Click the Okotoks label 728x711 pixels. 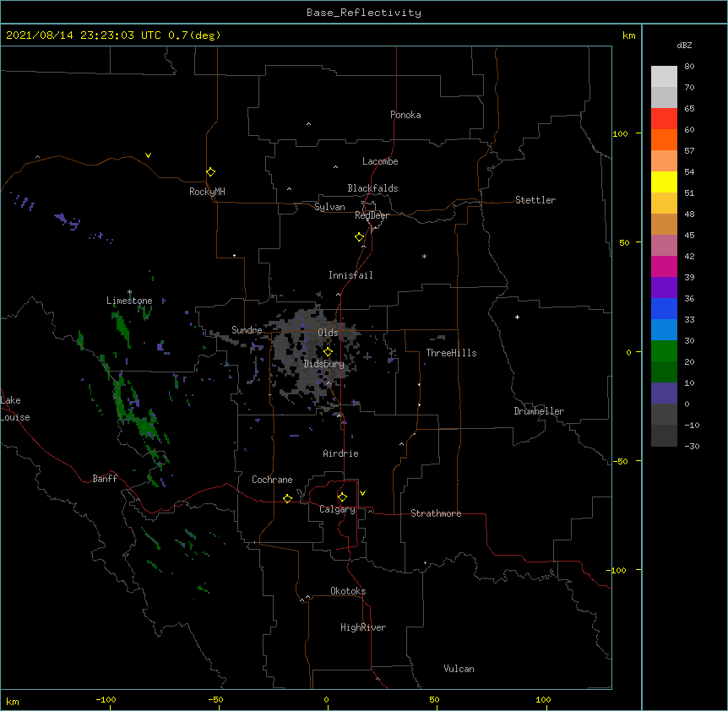[348, 591]
